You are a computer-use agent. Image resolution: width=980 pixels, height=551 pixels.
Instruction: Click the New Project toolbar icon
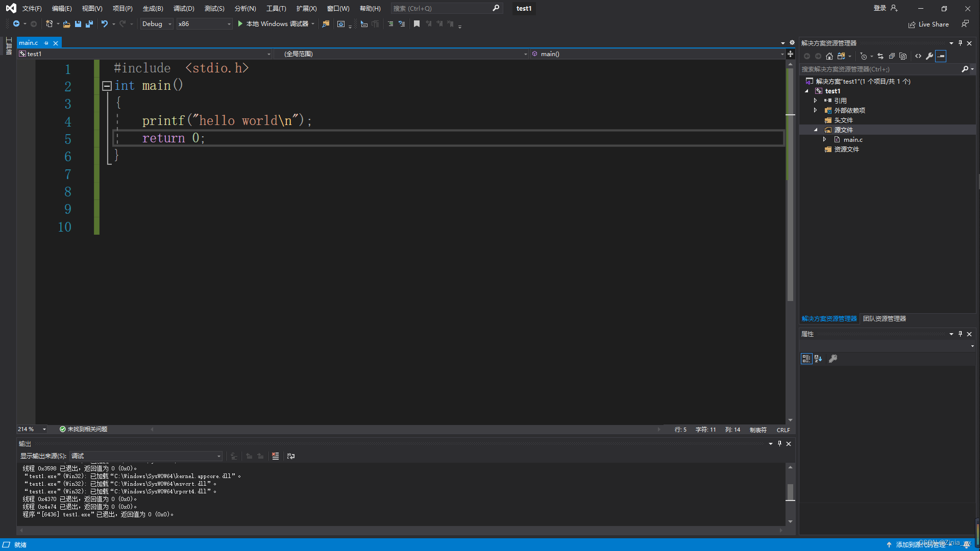[48, 23]
